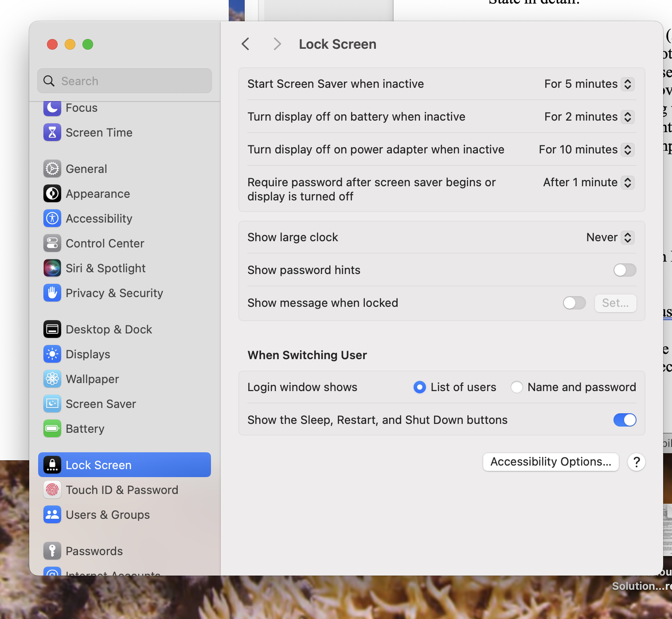The width and height of the screenshot is (672, 619).
Task: Click the Accessibility icon in sidebar
Action: pos(52,218)
